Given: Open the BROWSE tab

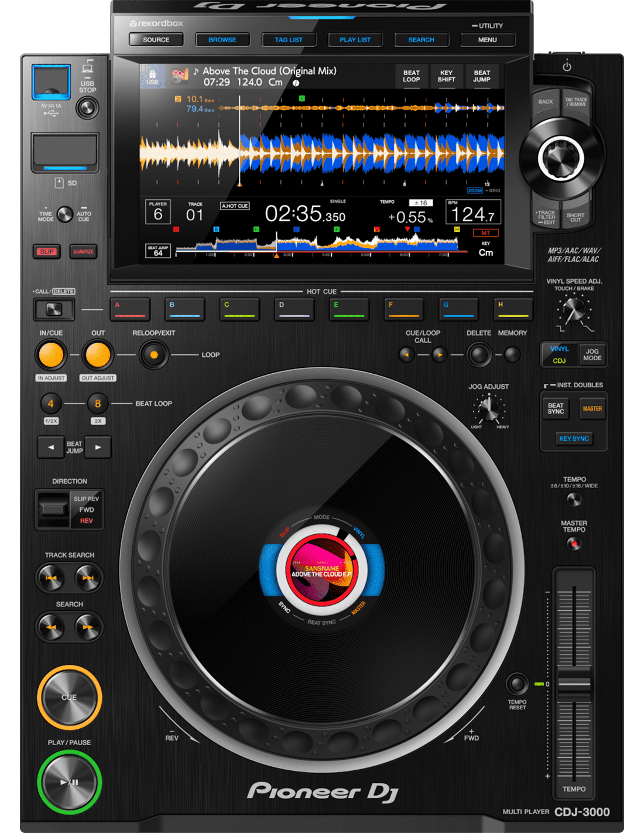Looking at the screenshot, I should click(x=222, y=40).
